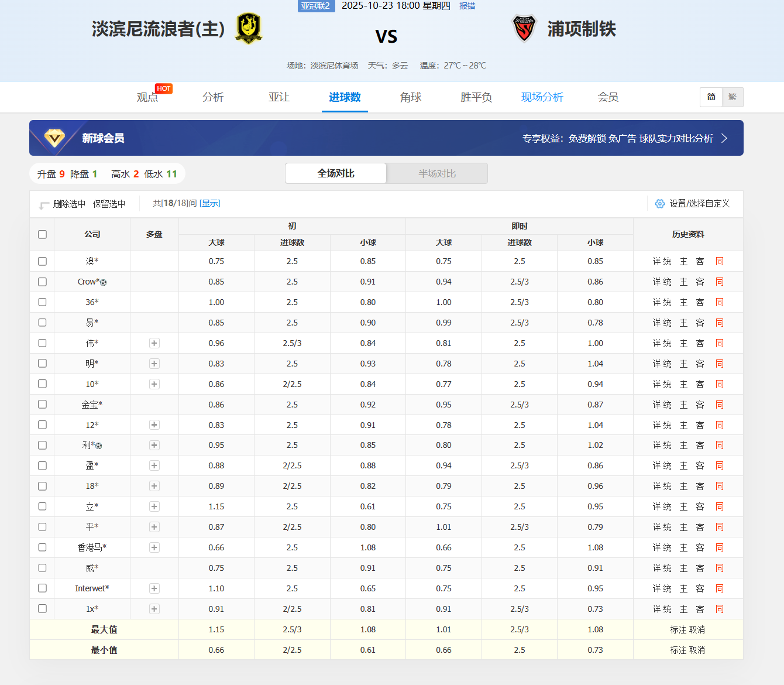Click the 同 icon in the 澳* row
Image resolution: width=784 pixels, height=685 pixels.
pos(720,261)
